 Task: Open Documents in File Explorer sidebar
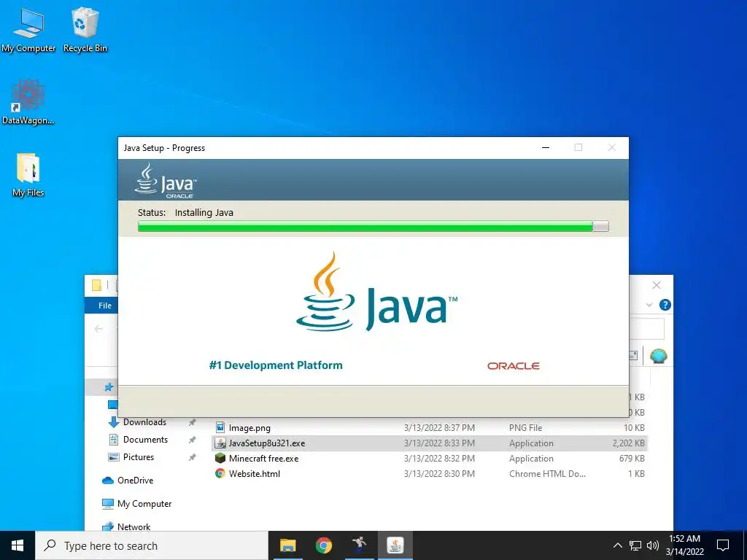click(145, 440)
